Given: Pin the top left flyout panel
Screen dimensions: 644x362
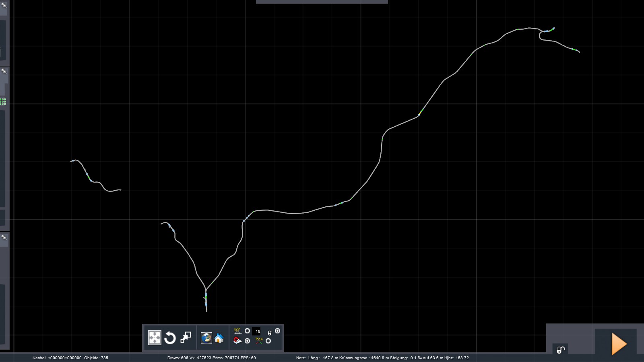Looking at the screenshot, I should pyautogui.click(x=4, y=5).
